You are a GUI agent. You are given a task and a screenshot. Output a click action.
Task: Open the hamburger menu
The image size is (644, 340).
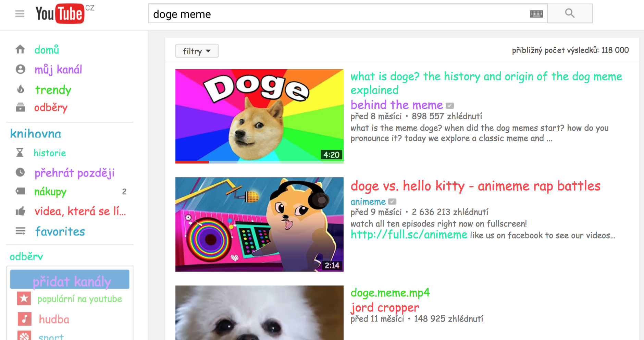coord(20,13)
